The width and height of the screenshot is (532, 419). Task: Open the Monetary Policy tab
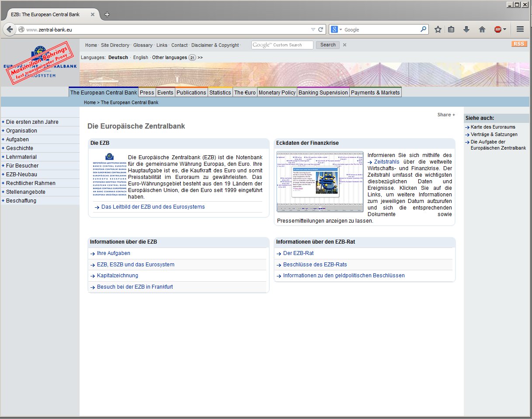tap(277, 92)
